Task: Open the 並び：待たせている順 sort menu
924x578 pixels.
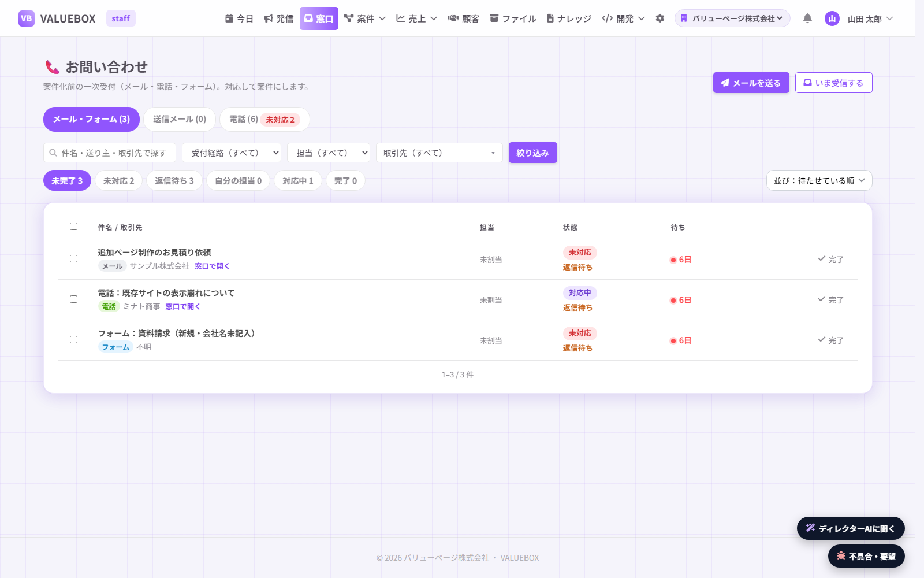Action: pyautogui.click(x=819, y=180)
